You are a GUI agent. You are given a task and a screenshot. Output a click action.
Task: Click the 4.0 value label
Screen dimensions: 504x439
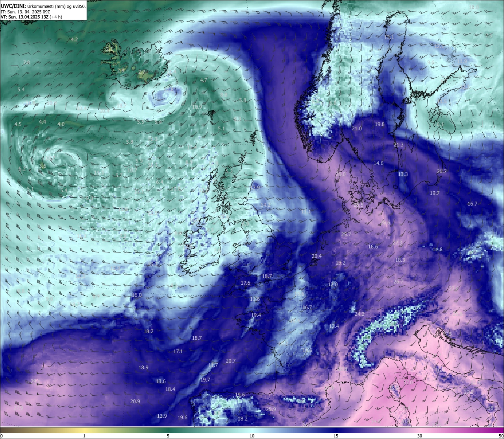tap(61, 124)
